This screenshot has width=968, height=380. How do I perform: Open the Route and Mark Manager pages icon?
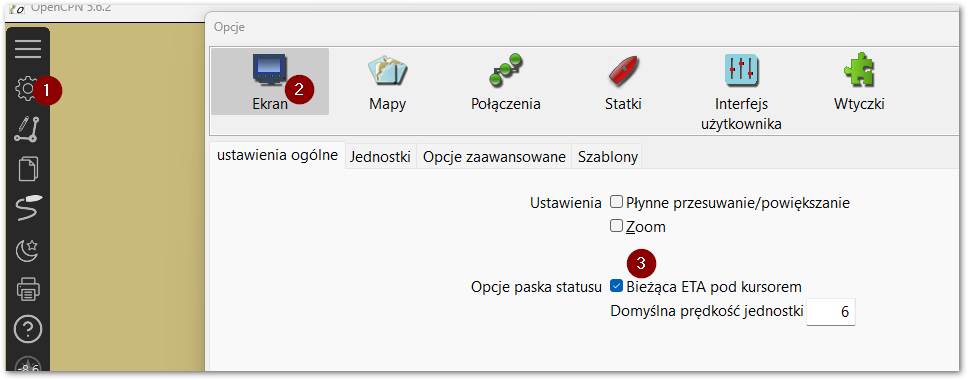coord(28,169)
